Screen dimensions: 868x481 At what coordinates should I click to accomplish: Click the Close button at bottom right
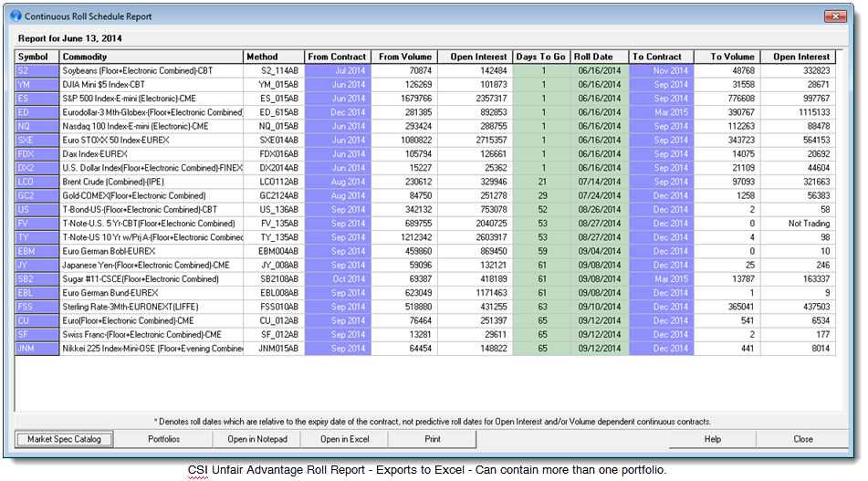coord(802,439)
